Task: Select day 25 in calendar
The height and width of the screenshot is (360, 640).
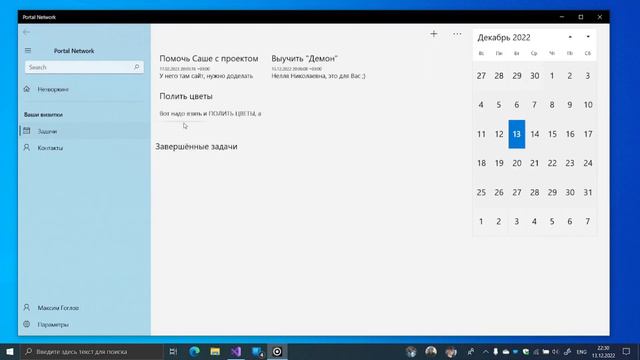Action: (481, 192)
